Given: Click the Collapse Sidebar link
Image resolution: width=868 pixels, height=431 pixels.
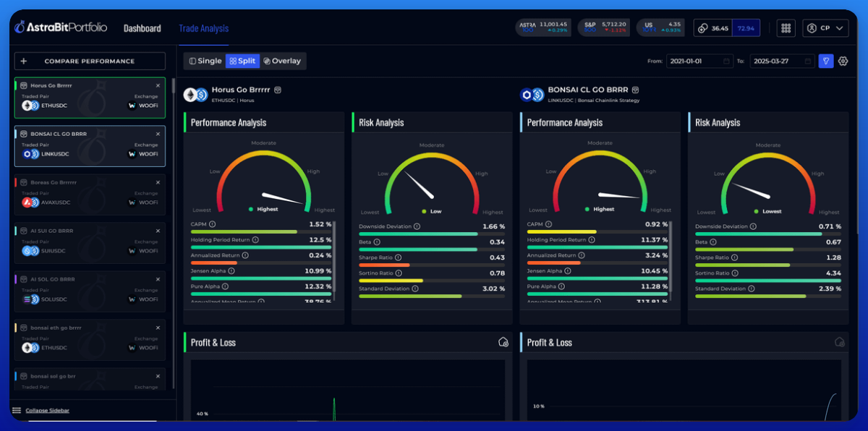Looking at the screenshot, I should pyautogui.click(x=48, y=411).
